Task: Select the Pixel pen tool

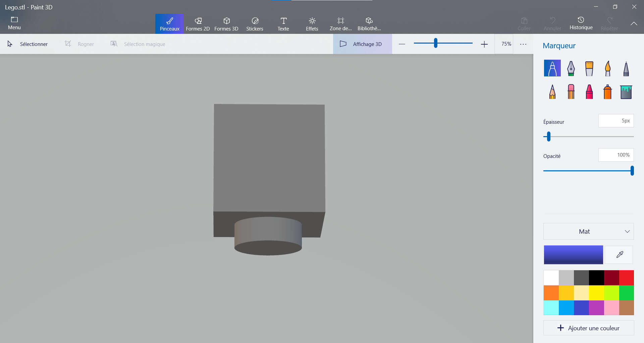Action: pos(626,68)
